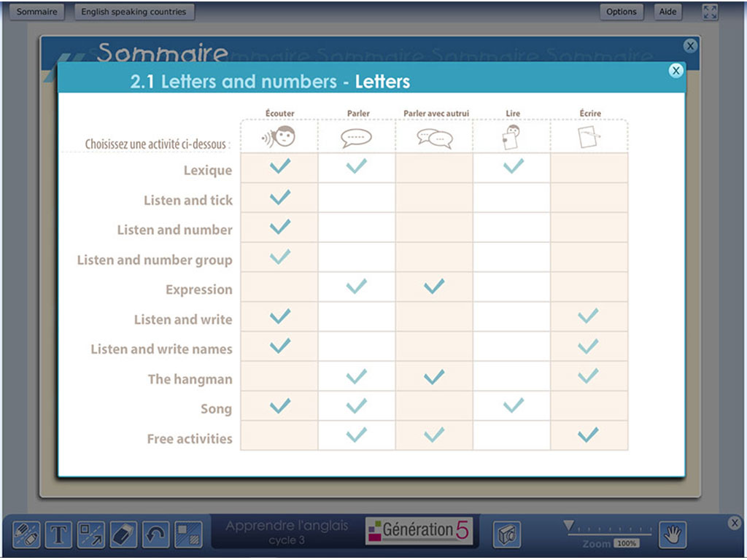Select the Text tool

(58, 534)
